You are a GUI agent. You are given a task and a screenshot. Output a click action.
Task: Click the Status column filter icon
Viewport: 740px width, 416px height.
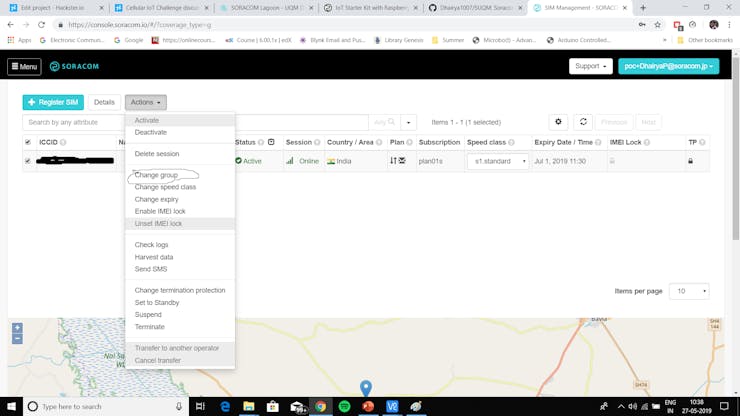(271, 142)
